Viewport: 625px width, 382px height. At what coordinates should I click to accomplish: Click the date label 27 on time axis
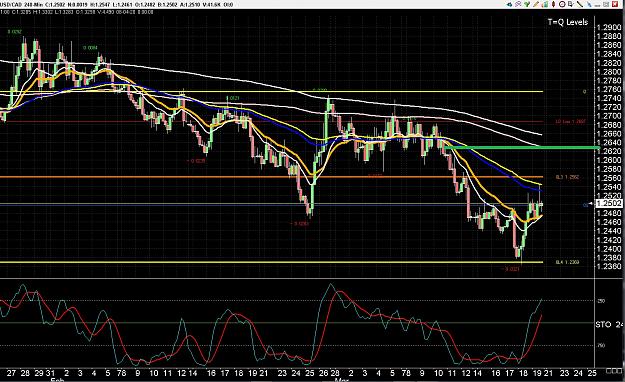coord(11,373)
